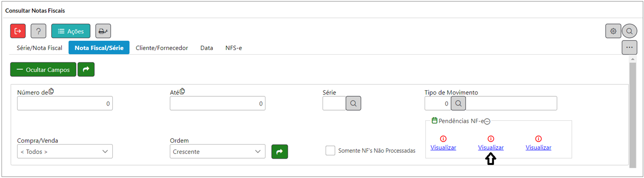Click the red exit icon button
This screenshot has height=178, width=644.
point(18,31)
